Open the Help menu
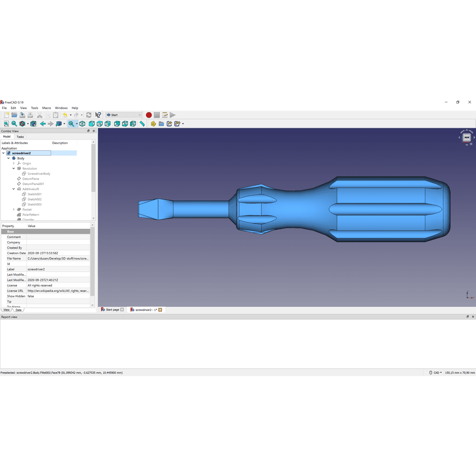Screen dimensions: 476x476 tap(75, 108)
